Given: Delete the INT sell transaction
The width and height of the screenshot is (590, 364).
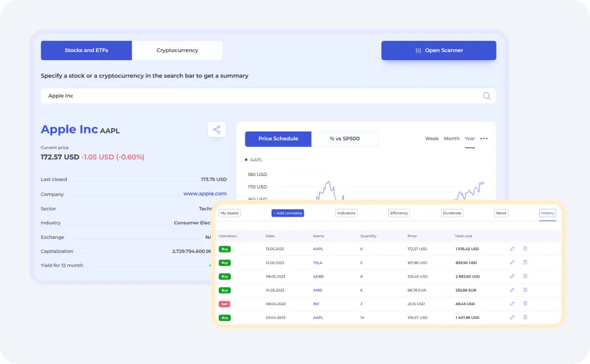Looking at the screenshot, I should 525,304.
